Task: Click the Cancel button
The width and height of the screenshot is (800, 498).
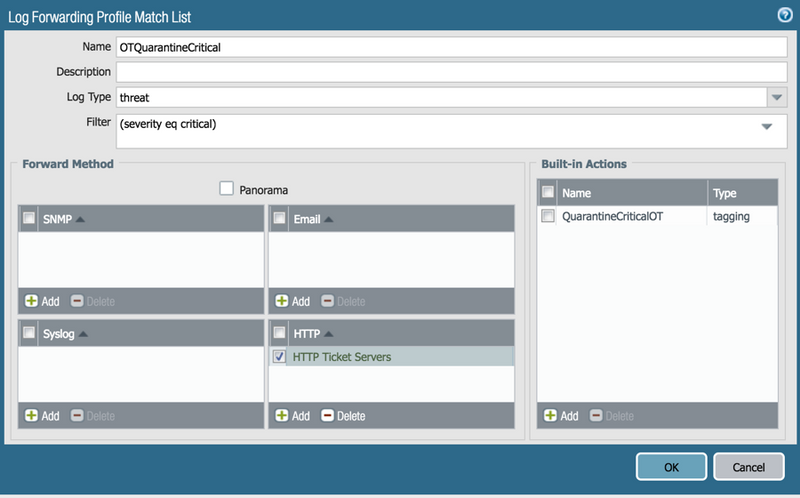Action: point(748,467)
